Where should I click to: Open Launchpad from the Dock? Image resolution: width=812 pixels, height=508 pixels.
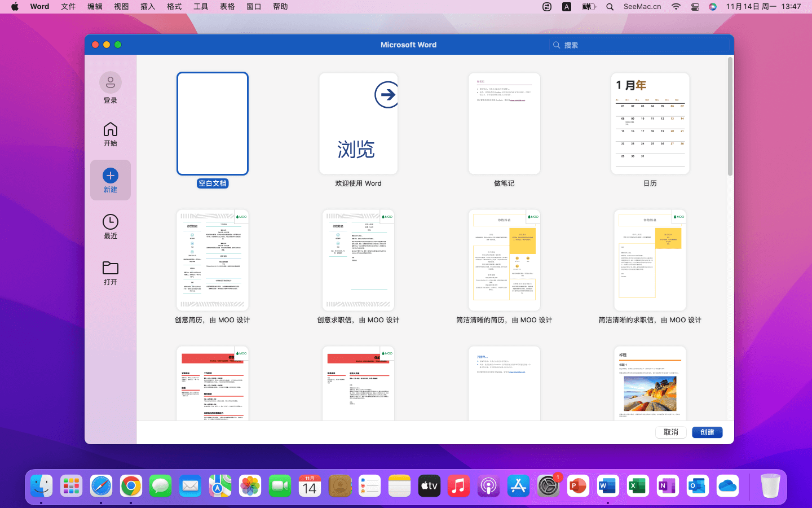click(x=72, y=486)
